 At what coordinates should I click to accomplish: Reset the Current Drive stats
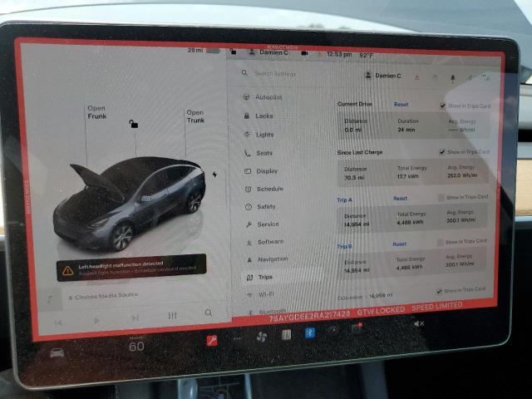click(401, 105)
